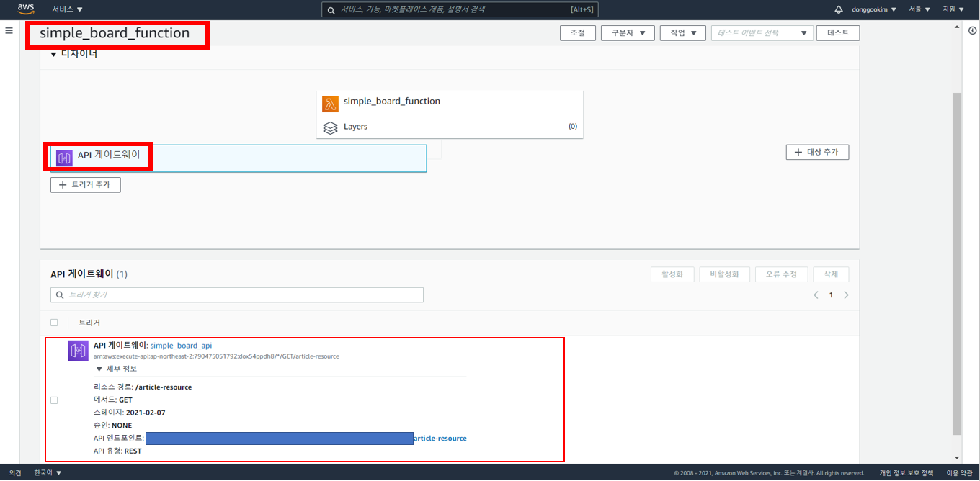Click the 조절 button
This screenshot has height=481, width=980.
point(577,33)
